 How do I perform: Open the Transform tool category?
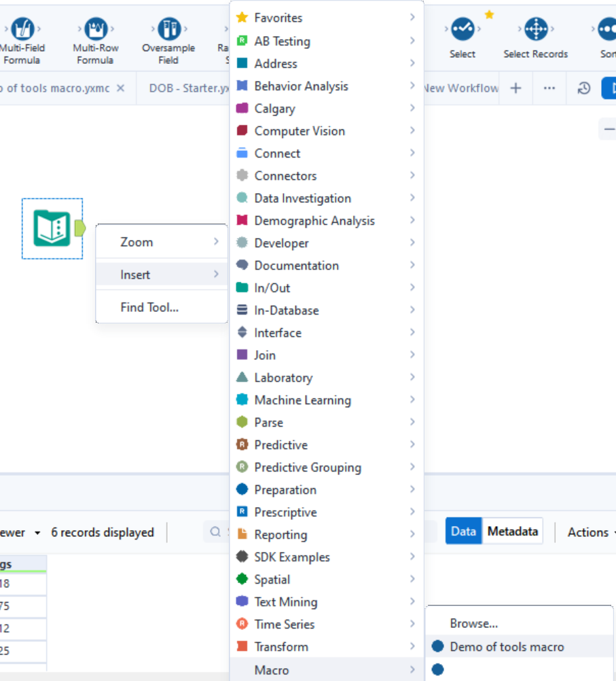pyautogui.click(x=327, y=647)
